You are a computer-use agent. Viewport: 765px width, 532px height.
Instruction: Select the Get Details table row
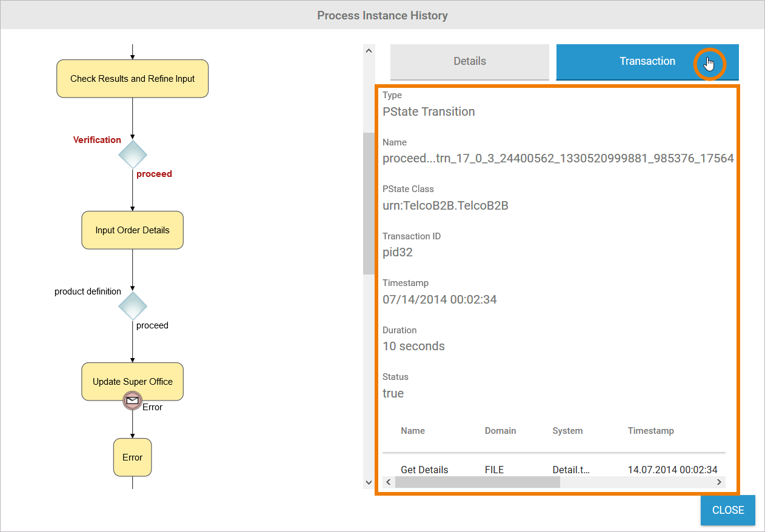click(424, 470)
